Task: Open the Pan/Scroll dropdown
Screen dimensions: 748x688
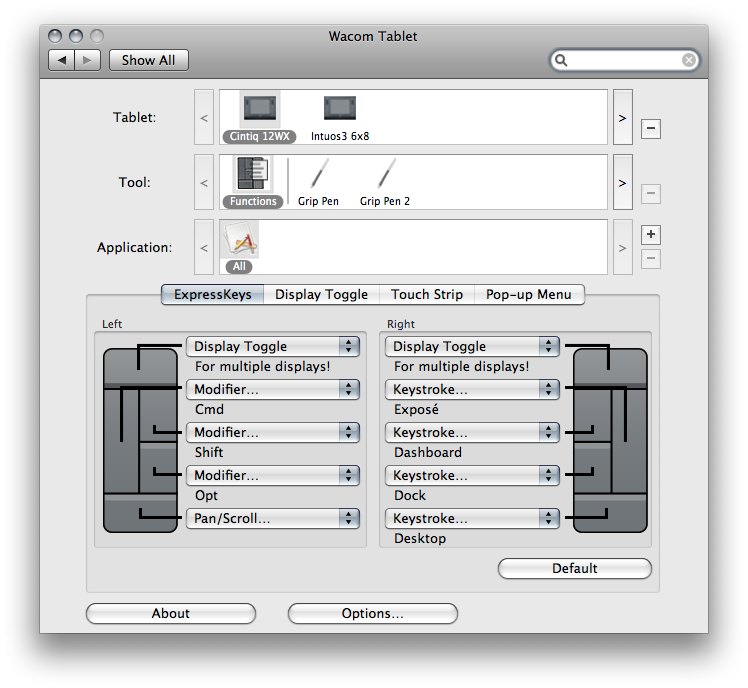Action: (273, 518)
